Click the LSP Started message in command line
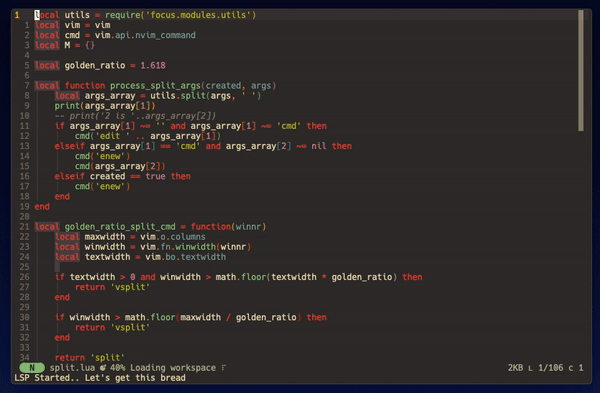This screenshot has height=393, width=600. pos(100,378)
